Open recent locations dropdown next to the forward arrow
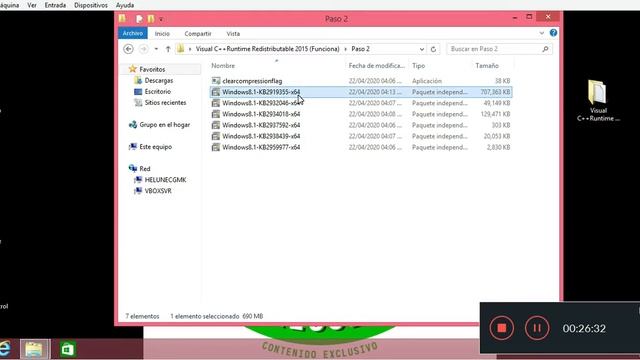This screenshot has height=360, width=640. tap(156, 49)
